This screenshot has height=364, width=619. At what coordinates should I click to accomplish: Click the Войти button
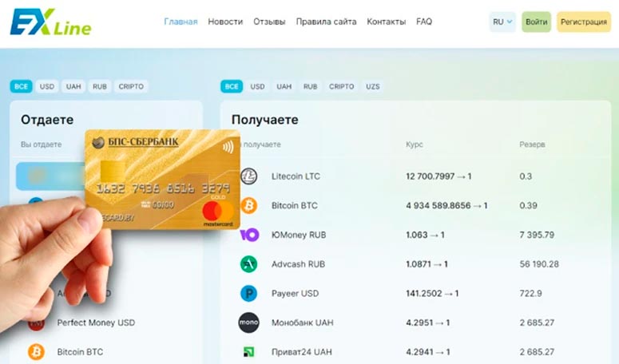537,22
